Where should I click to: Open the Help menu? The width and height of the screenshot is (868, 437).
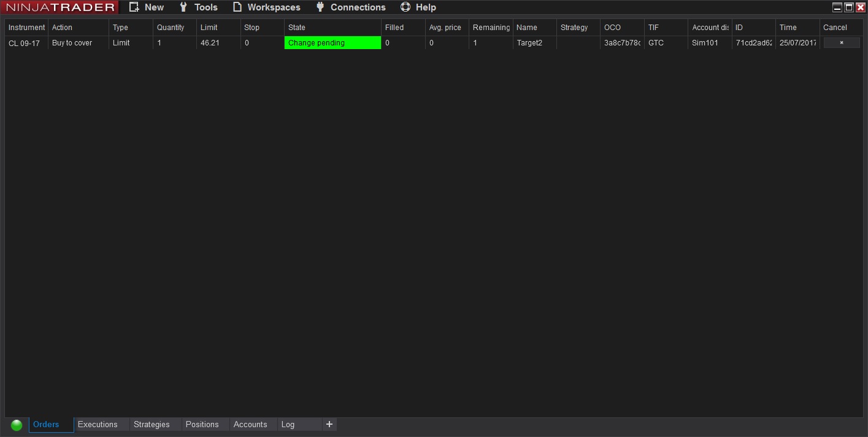coord(418,7)
